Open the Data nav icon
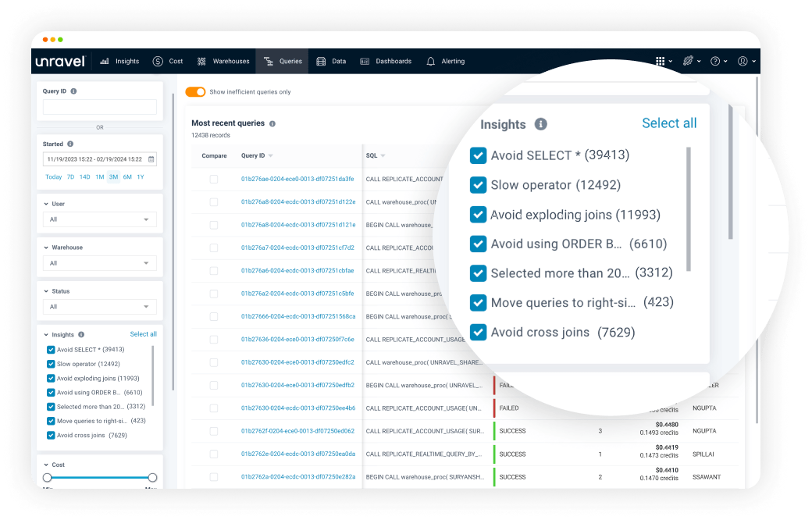The image size is (812, 520). click(321, 61)
